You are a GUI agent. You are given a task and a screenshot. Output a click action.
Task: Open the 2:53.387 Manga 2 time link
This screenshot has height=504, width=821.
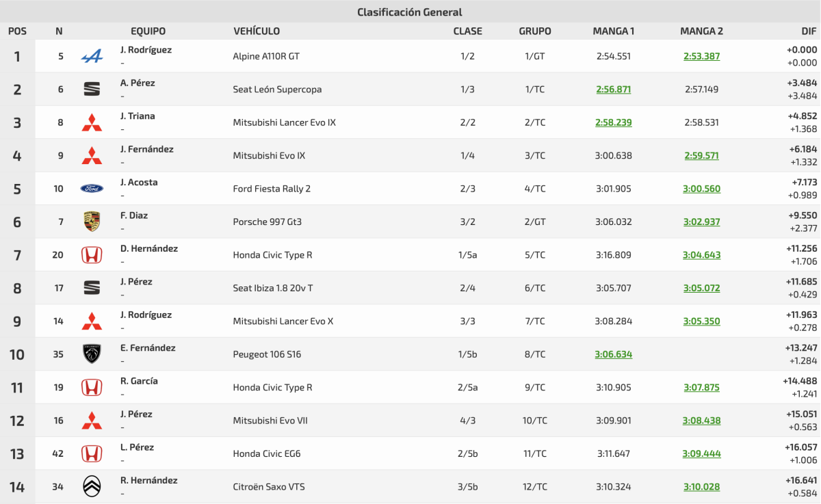tap(701, 57)
